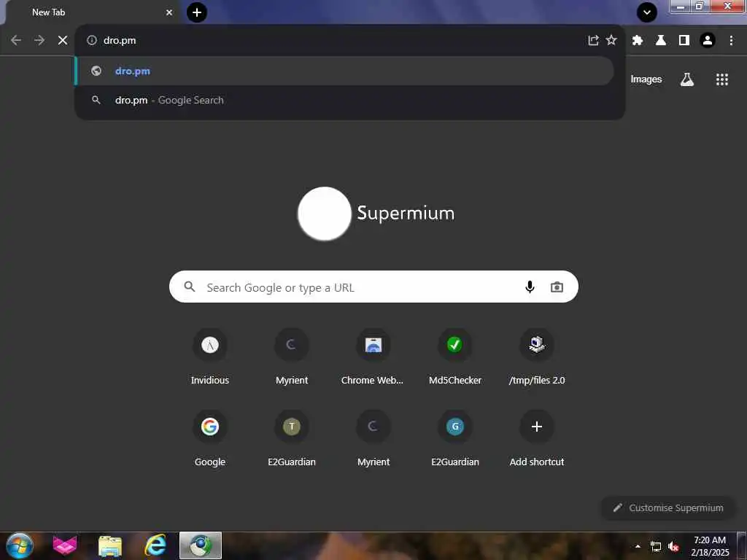
Task: Search by image with camera icon
Action: coord(557,287)
